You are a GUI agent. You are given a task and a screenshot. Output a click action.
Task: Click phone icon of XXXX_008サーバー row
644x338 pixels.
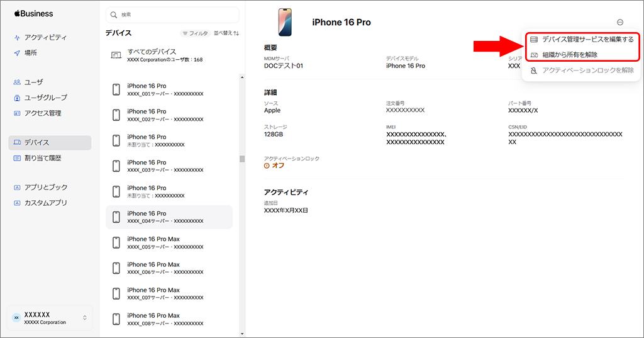pyautogui.click(x=116, y=319)
